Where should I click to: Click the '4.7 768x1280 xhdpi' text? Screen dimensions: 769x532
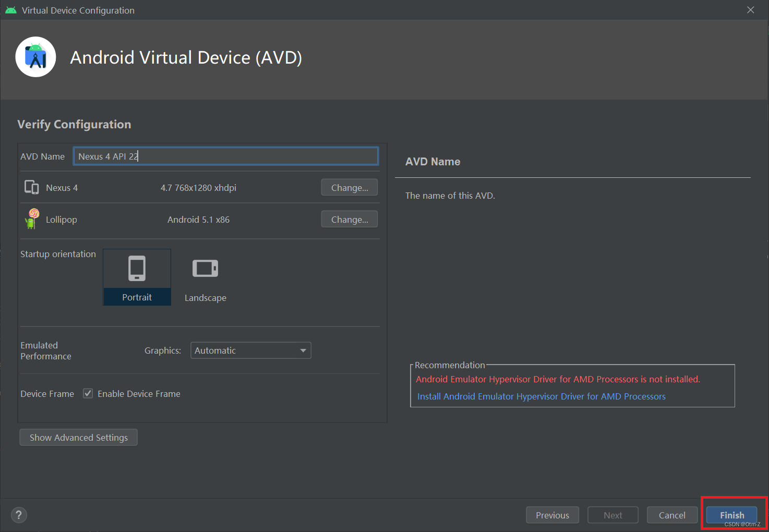pos(198,188)
